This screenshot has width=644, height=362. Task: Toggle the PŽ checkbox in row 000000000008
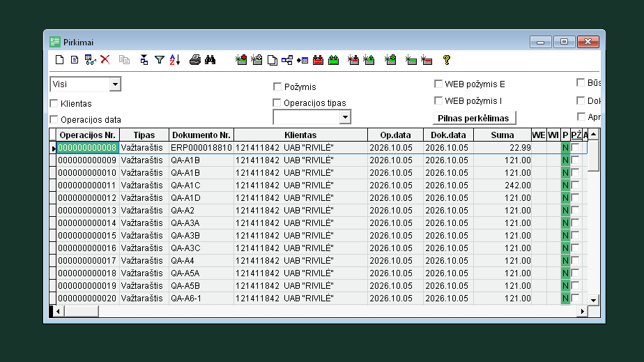tap(575, 147)
